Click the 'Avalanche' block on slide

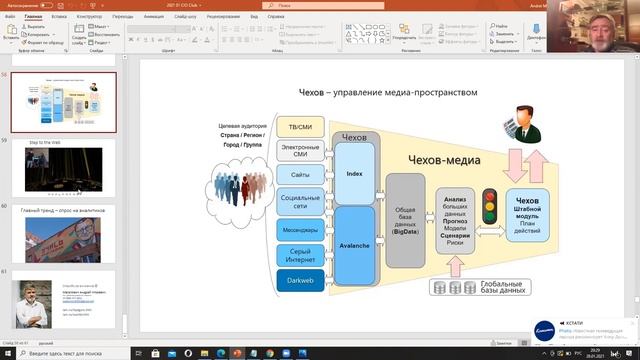pos(354,246)
